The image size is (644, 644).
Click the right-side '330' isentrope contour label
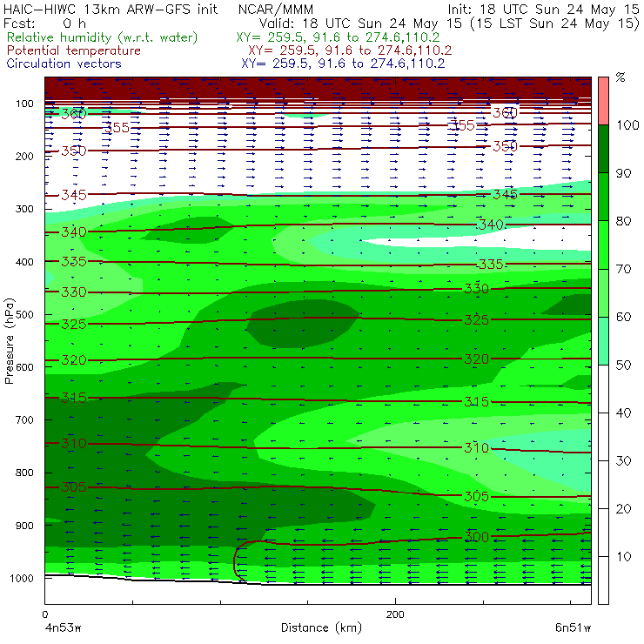click(476, 289)
